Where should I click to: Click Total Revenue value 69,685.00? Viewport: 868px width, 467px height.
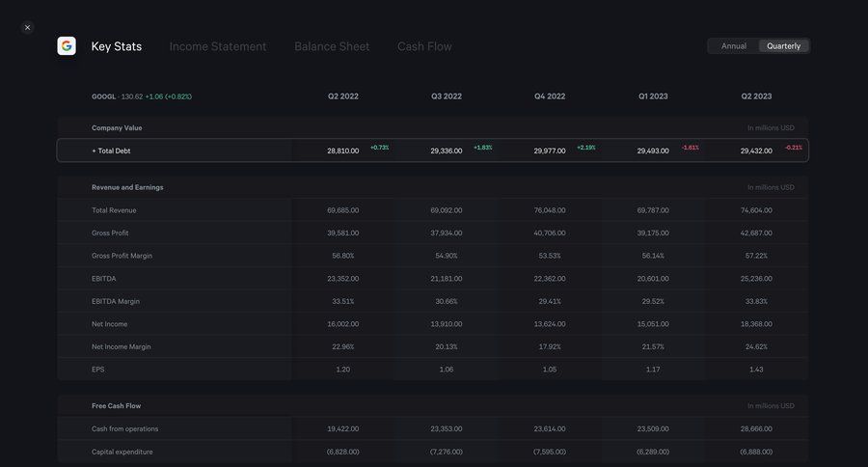[342, 210]
